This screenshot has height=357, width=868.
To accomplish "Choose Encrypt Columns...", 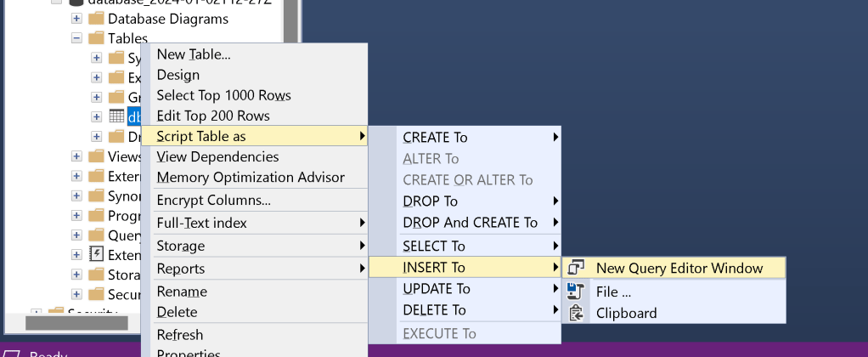I will tap(254, 200).
